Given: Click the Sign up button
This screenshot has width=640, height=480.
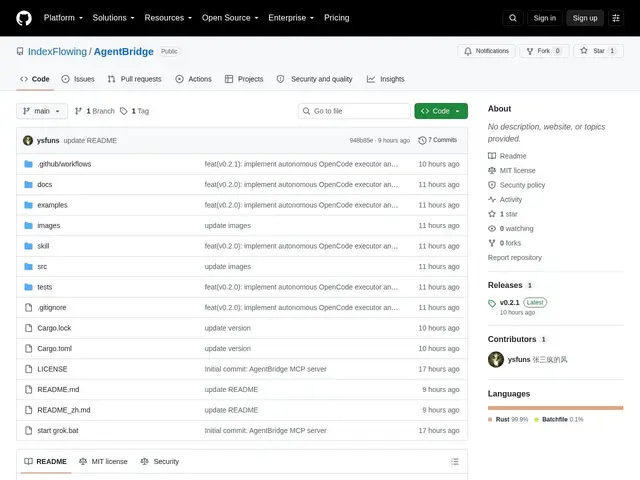Looking at the screenshot, I should 585,18.
